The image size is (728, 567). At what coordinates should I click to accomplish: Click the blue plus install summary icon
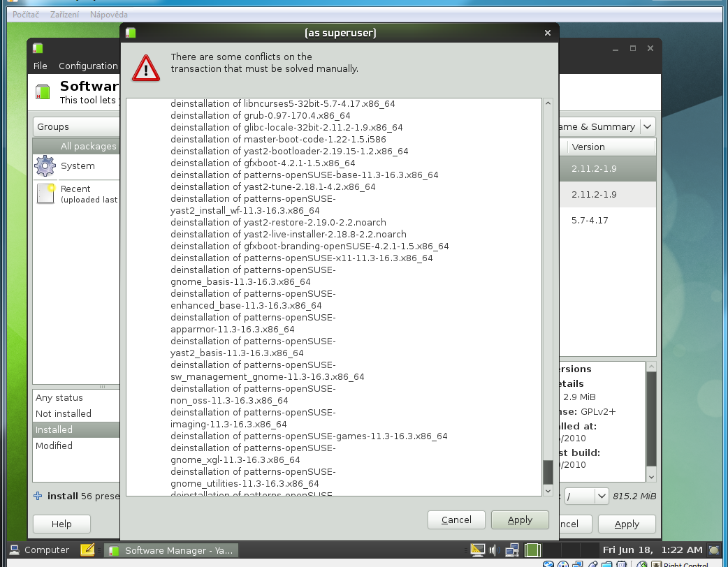tap(38, 496)
